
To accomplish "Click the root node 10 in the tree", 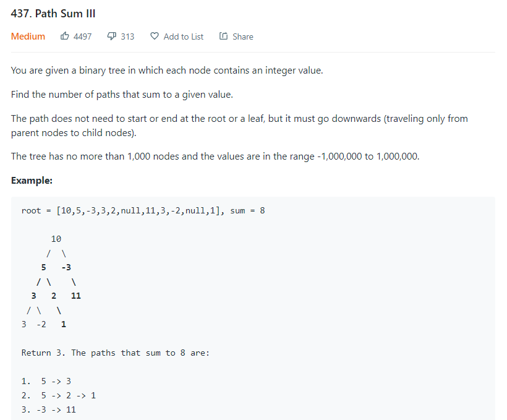I will (56, 239).
